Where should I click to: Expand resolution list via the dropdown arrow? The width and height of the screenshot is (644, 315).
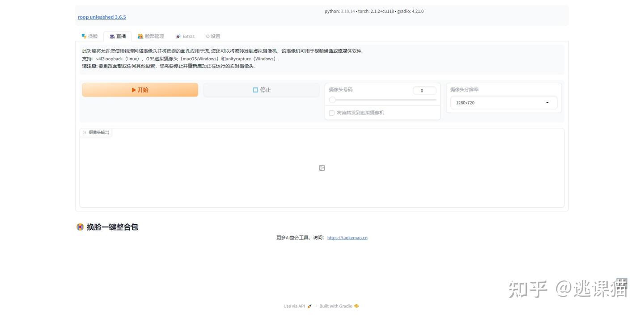[547, 103]
